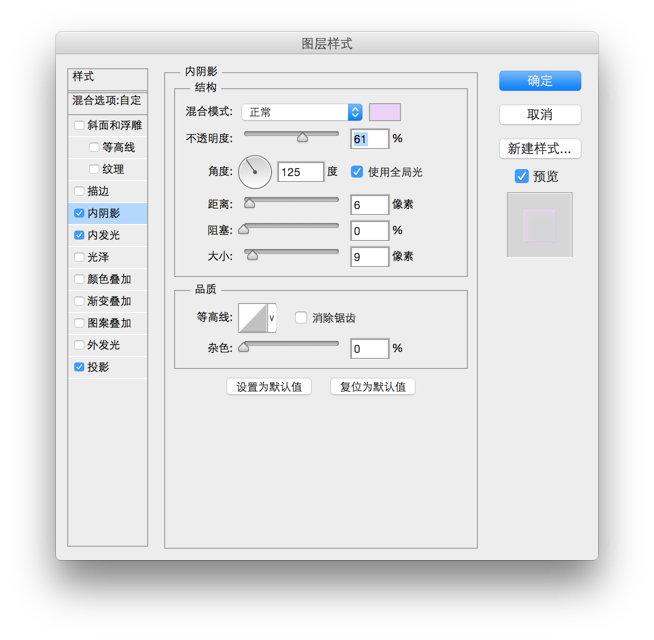
Task: Click the opacity value field 61
Action: (370, 139)
